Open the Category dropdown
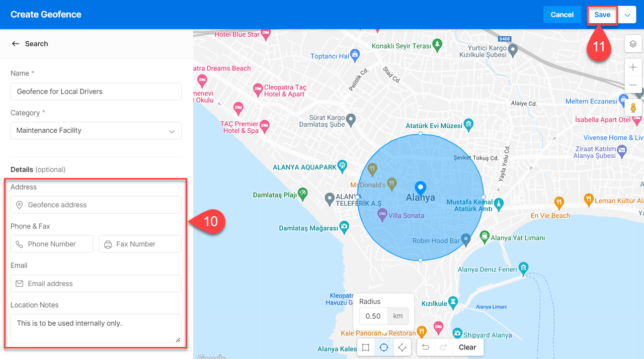The height and width of the screenshot is (359, 644). click(96, 131)
